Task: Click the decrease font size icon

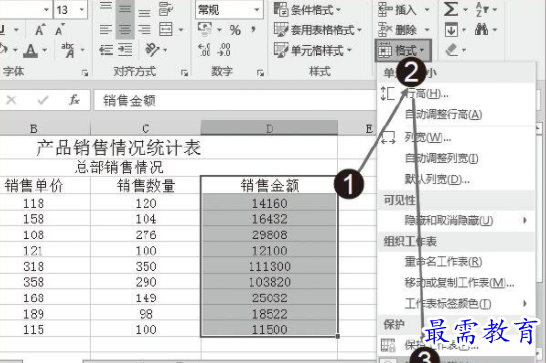Action: click(x=60, y=30)
